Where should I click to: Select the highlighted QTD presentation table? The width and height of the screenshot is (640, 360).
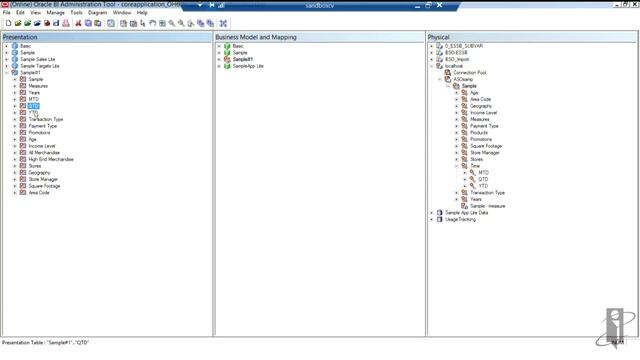pos(33,106)
